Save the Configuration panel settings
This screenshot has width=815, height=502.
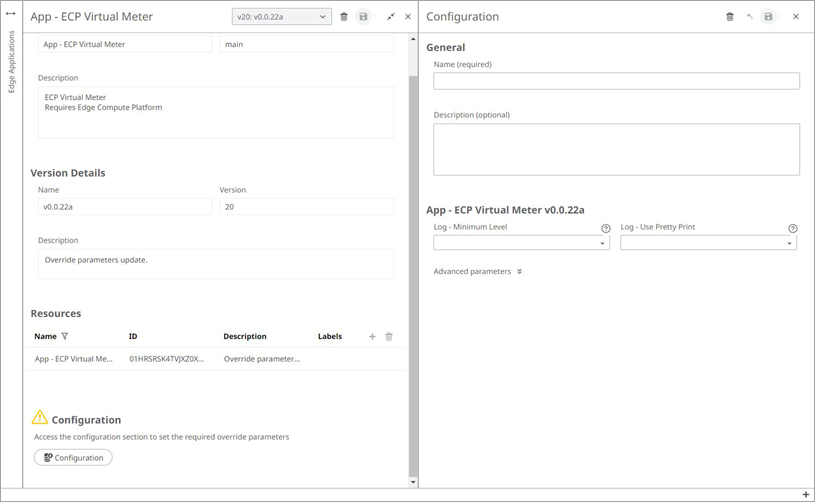(x=768, y=17)
